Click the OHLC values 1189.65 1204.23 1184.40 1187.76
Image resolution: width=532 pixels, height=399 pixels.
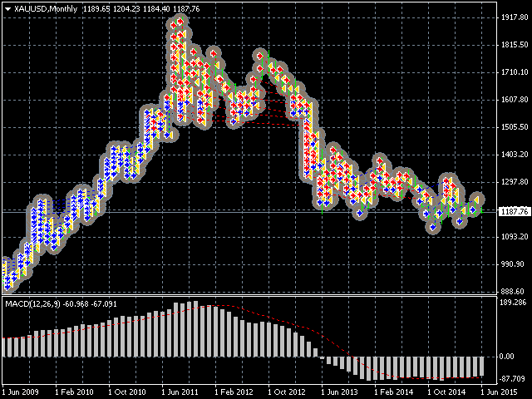141,9
